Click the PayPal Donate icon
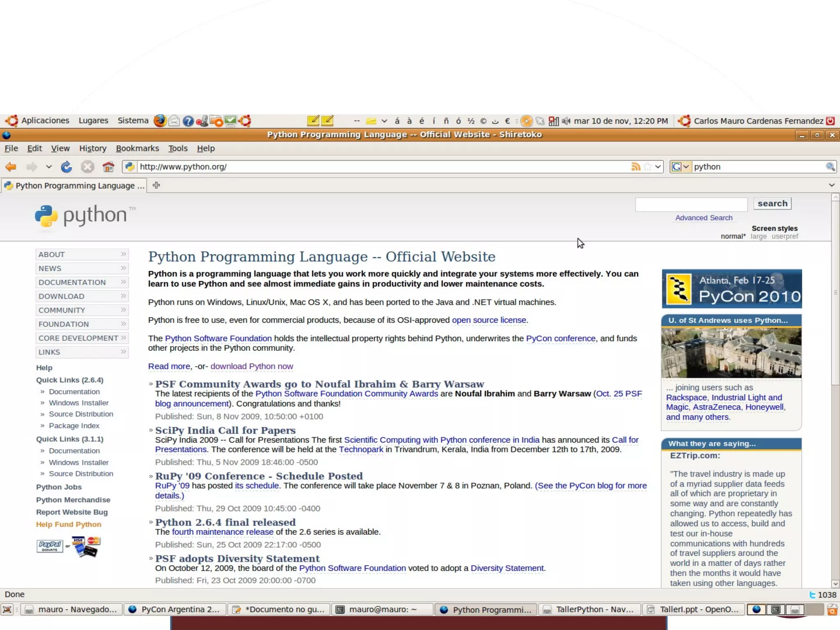 click(x=50, y=546)
